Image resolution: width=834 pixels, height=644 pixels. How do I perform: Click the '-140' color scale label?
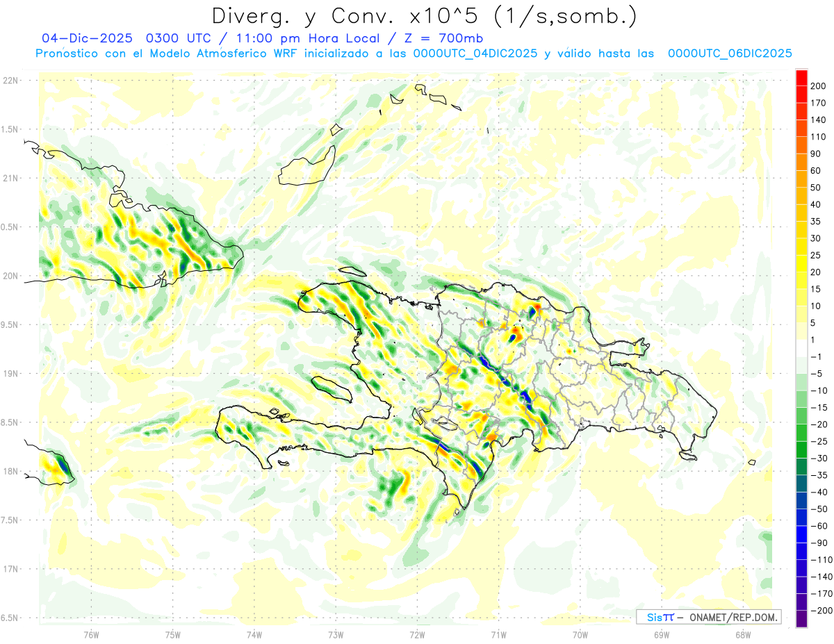[822, 577]
